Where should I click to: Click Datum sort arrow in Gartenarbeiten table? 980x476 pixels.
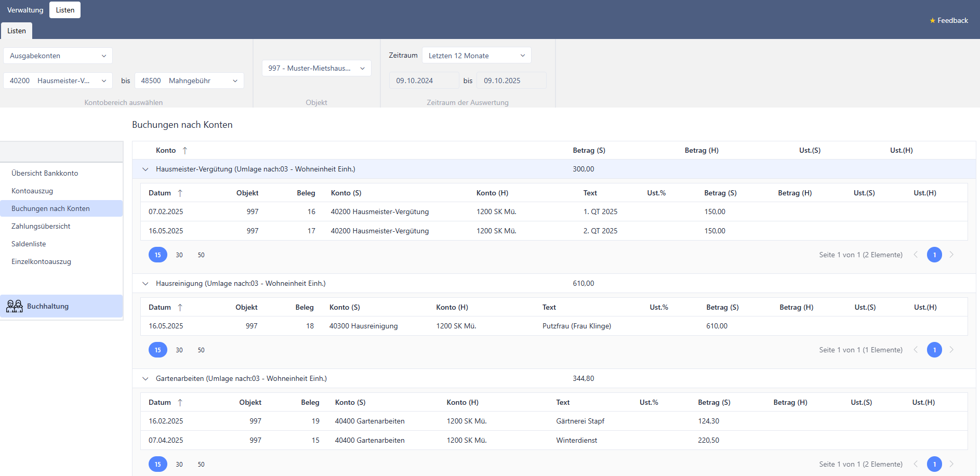pos(180,403)
